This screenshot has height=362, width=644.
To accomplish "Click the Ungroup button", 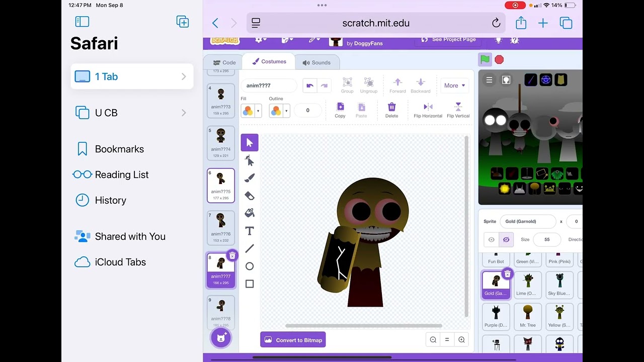I will coord(368,85).
